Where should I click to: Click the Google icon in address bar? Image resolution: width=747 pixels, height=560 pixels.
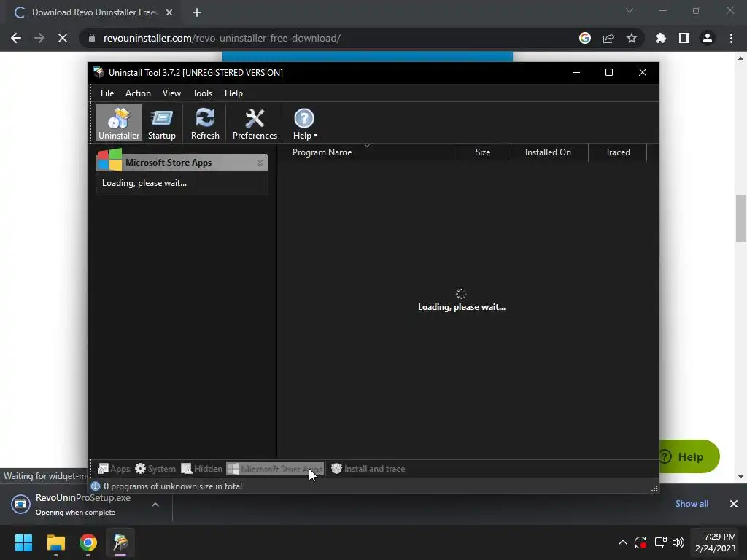click(585, 38)
